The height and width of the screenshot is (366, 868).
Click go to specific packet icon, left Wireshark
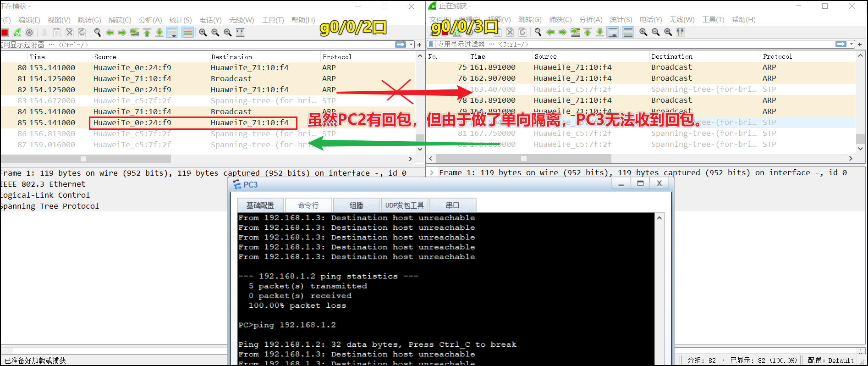[135, 33]
